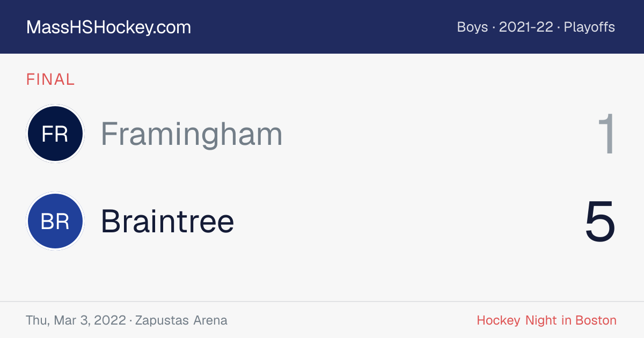Open the Braintree team name
This screenshot has width=644, height=338.
167,221
